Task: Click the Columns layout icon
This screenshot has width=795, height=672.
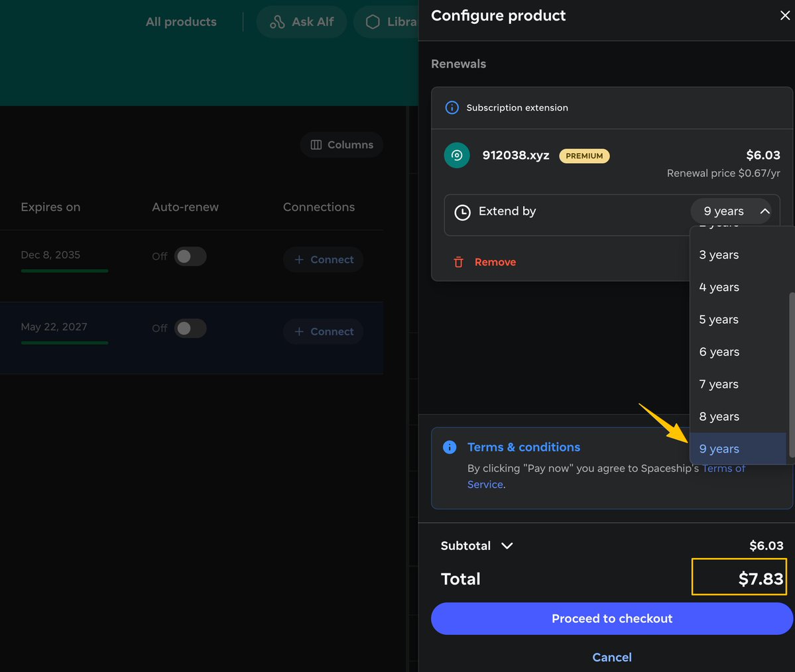Action: (x=316, y=145)
